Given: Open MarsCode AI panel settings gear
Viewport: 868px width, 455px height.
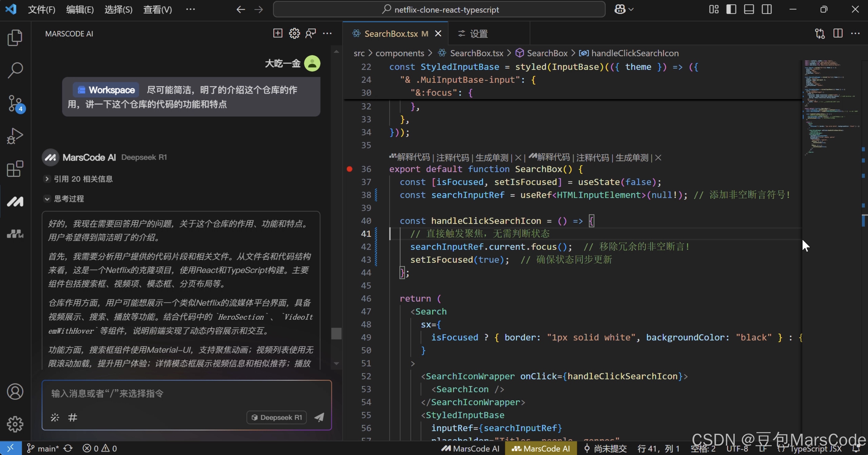Looking at the screenshot, I should (294, 33).
